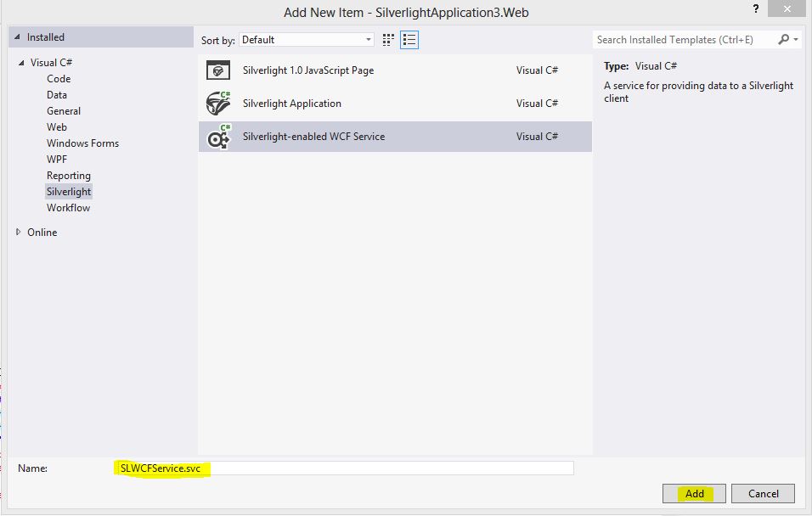This screenshot has height=516, width=812.
Task: Select the General category
Action: 63,111
